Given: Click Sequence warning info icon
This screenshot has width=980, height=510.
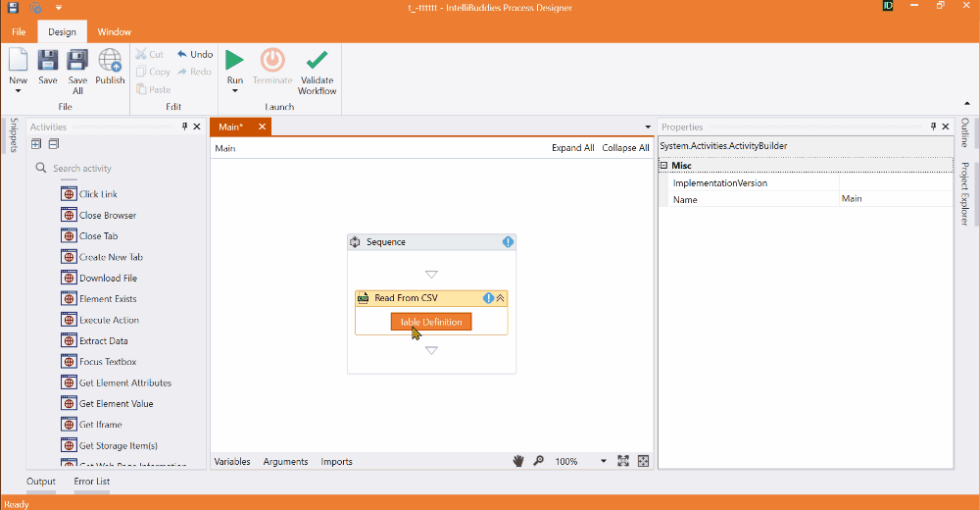Looking at the screenshot, I should (x=508, y=242).
